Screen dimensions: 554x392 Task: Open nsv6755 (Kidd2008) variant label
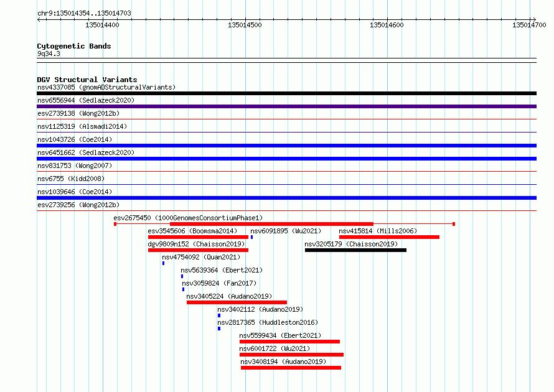(71, 179)
